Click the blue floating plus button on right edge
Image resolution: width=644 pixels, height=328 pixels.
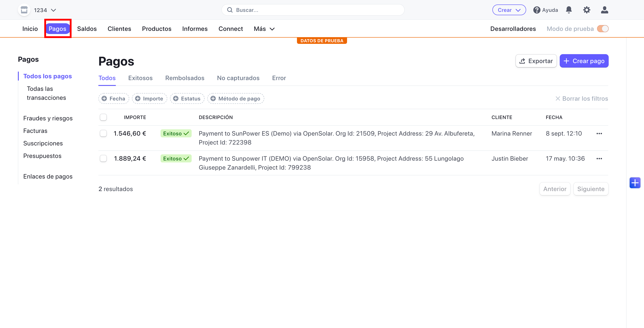point(635,183)
